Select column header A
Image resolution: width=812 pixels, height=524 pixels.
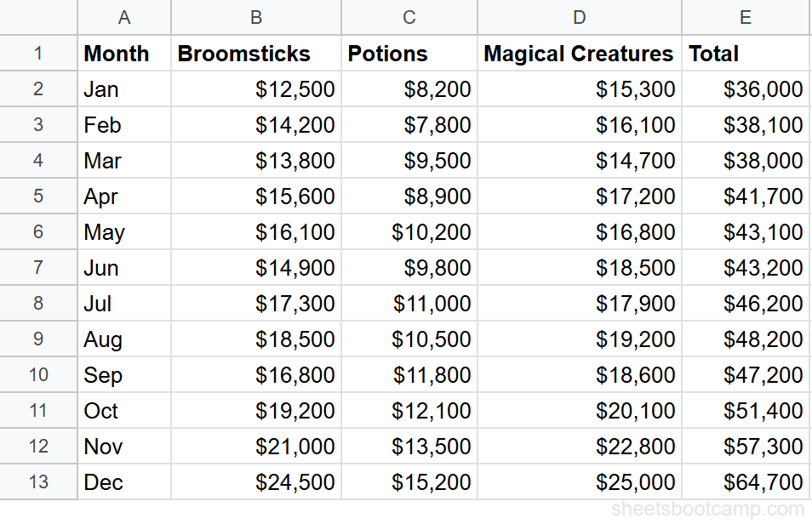(x=124, y=17)
